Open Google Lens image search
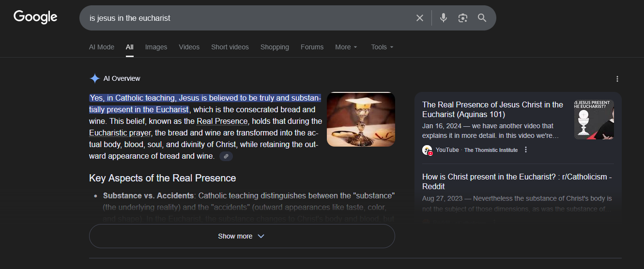644x269 pixels. 463,18
